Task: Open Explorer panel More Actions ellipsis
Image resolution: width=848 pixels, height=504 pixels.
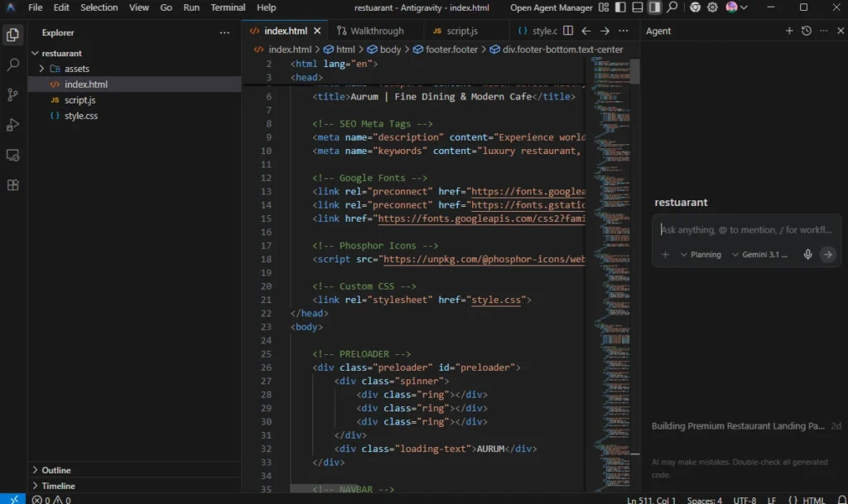Action: tap(224, 32)
